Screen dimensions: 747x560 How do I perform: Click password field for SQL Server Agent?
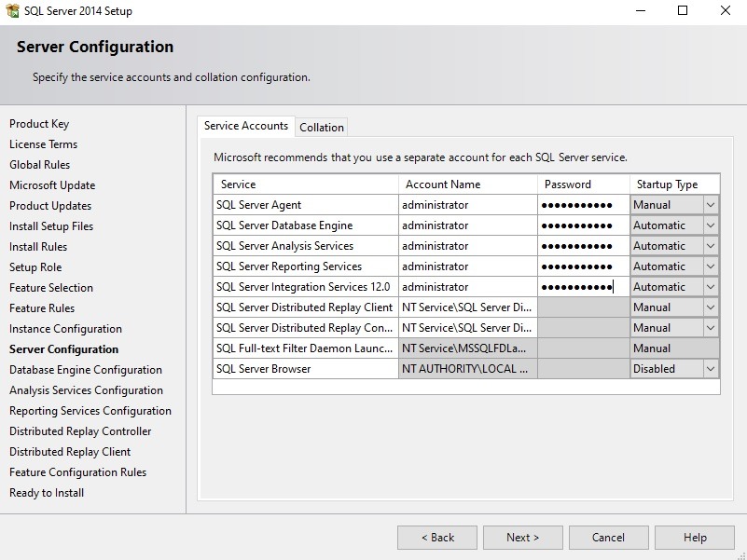tap(583, 205)
